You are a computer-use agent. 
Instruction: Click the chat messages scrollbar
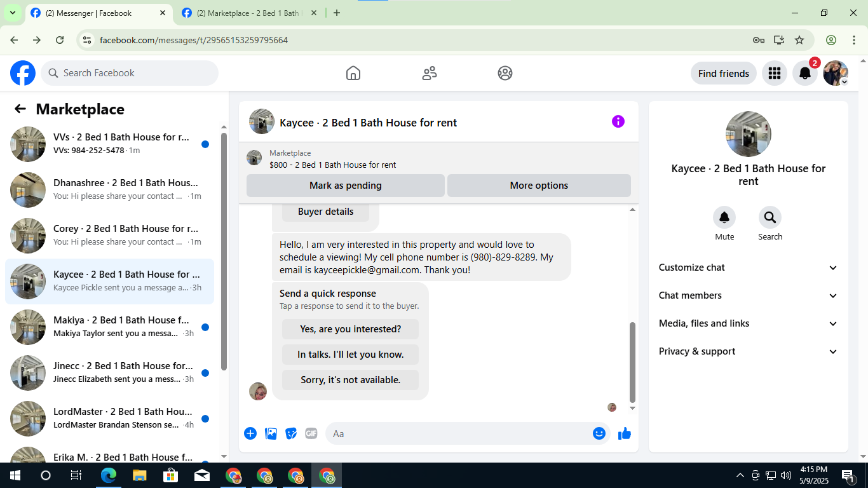pyautogui.click(x=632, y=362)
